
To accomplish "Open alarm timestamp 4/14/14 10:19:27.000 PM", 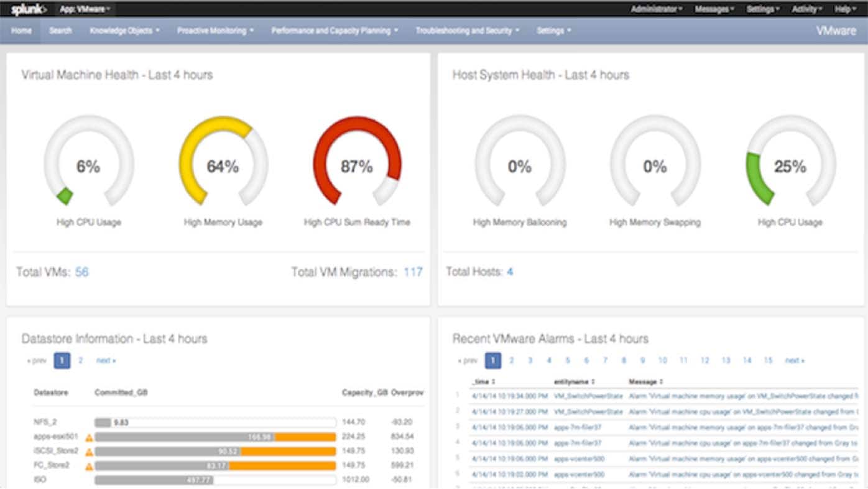I will [x=510, y=412].
